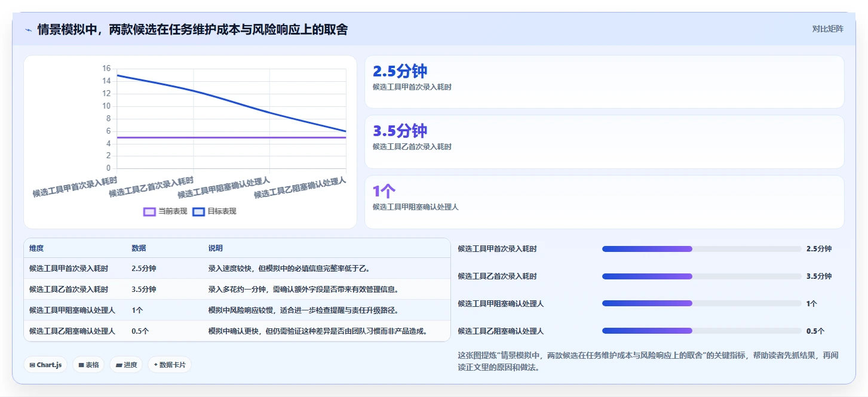Click the 候选工具甲阻塞确认处理人 data card caption
868x397 pixels.
tap(416, 207)
